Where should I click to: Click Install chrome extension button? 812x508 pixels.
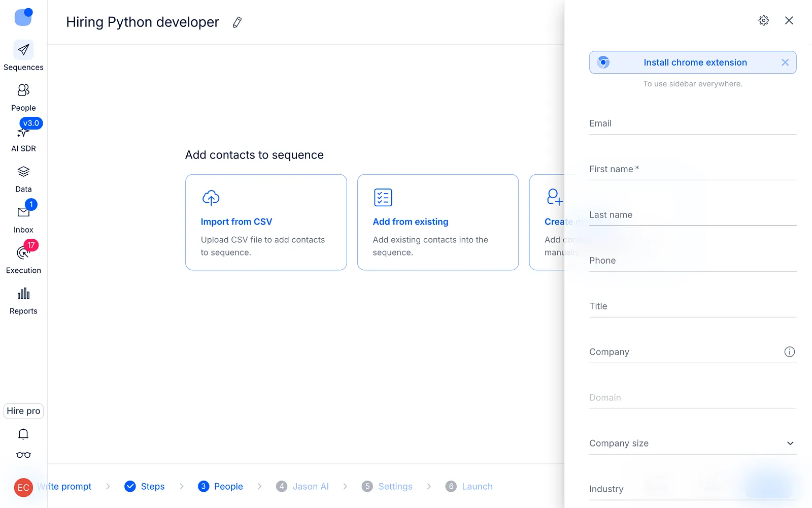(693, 62)
